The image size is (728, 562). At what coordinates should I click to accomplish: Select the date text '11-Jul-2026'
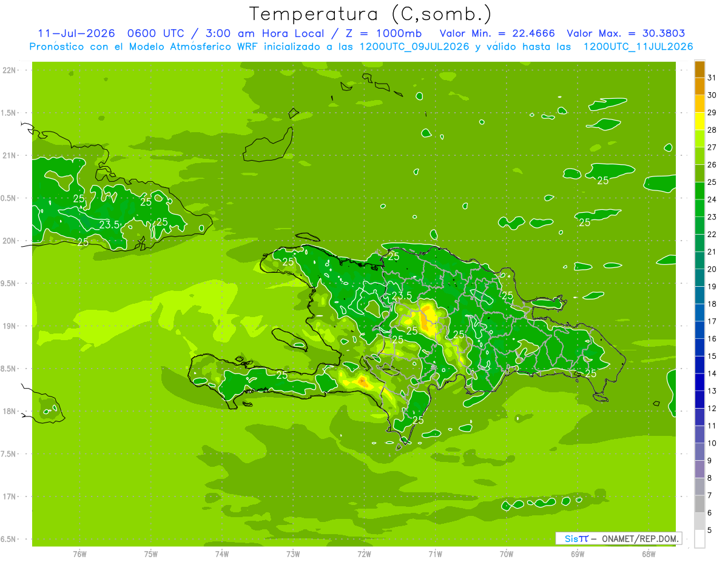[x=76, y=33]
